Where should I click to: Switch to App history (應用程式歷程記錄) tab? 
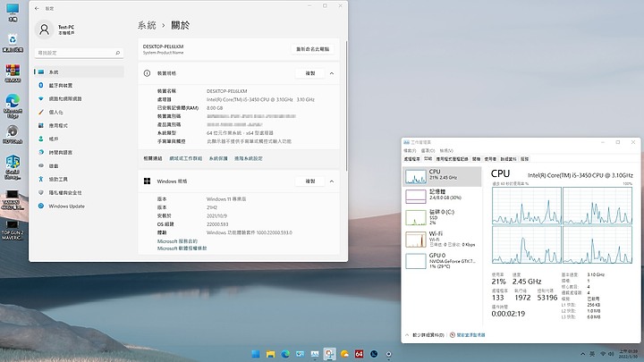click(453, 159)
